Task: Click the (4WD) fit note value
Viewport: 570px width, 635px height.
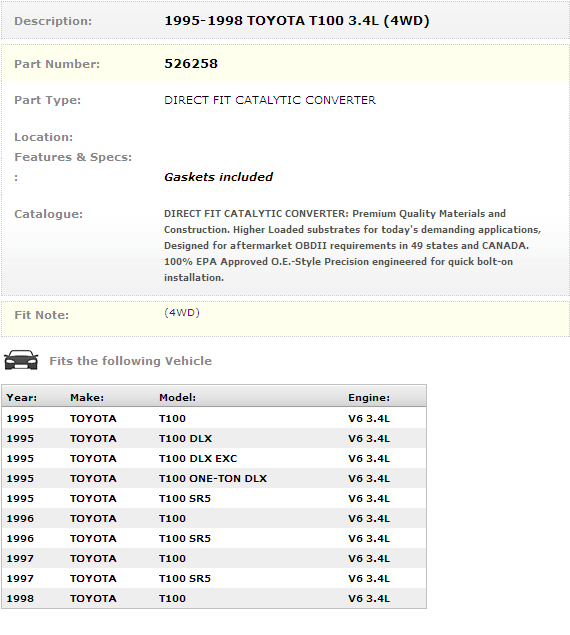Action: (x=182, y=313)
